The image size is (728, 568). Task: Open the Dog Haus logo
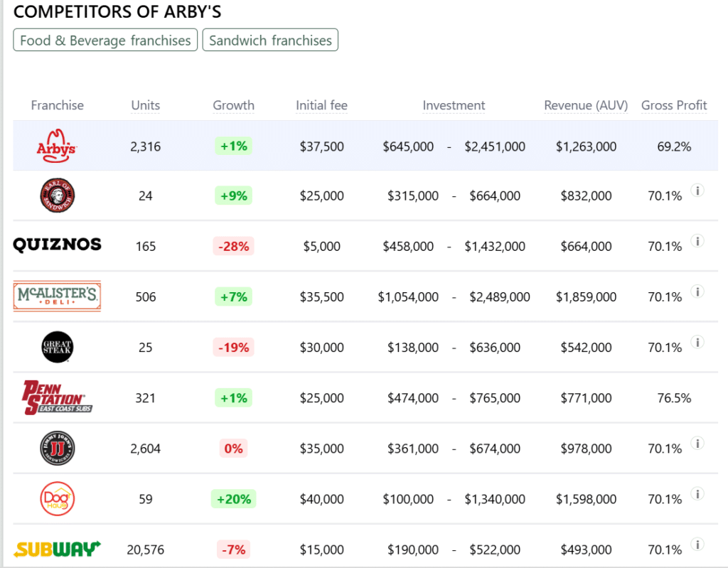(57, 499)
